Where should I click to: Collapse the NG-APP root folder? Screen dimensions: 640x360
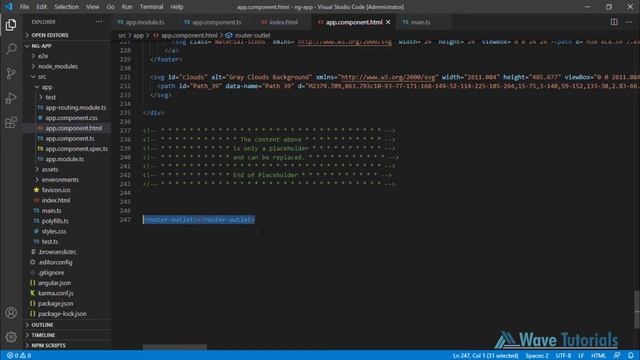point(41,46)
